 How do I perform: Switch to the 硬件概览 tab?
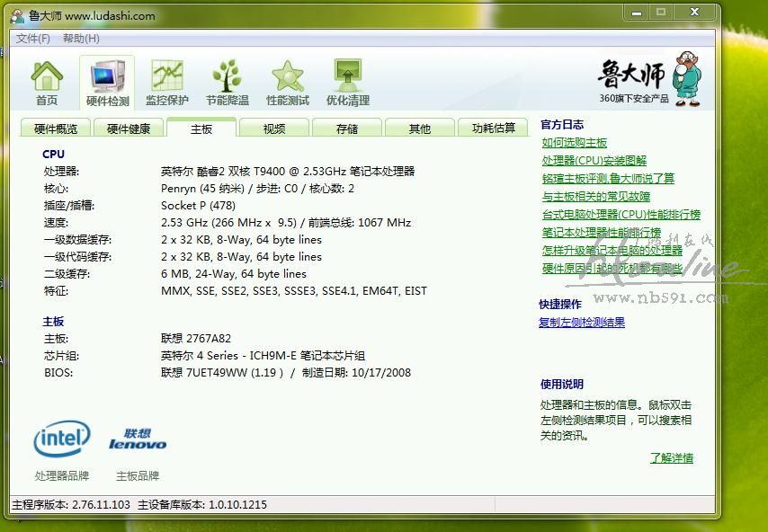click(x=56, y=129)
